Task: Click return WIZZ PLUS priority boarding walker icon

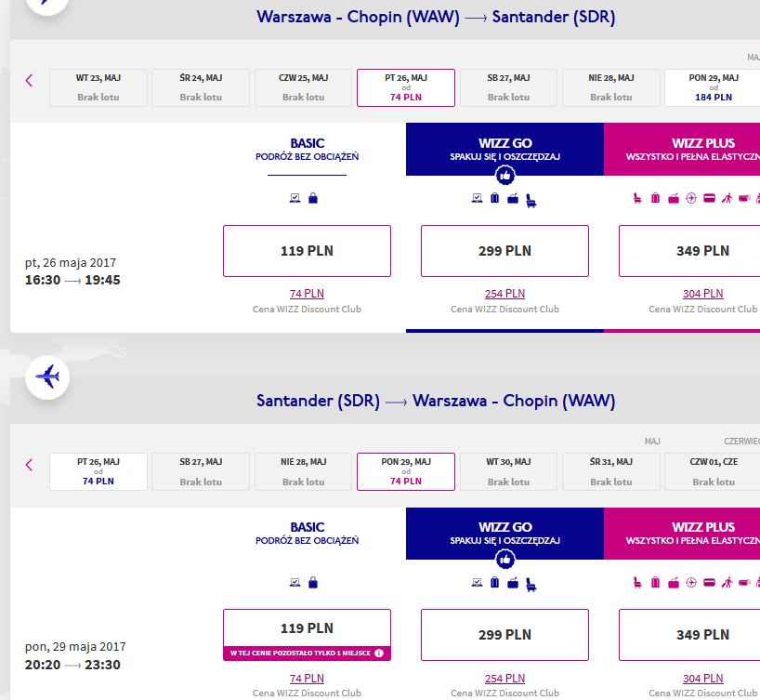Action: point(727,582)
